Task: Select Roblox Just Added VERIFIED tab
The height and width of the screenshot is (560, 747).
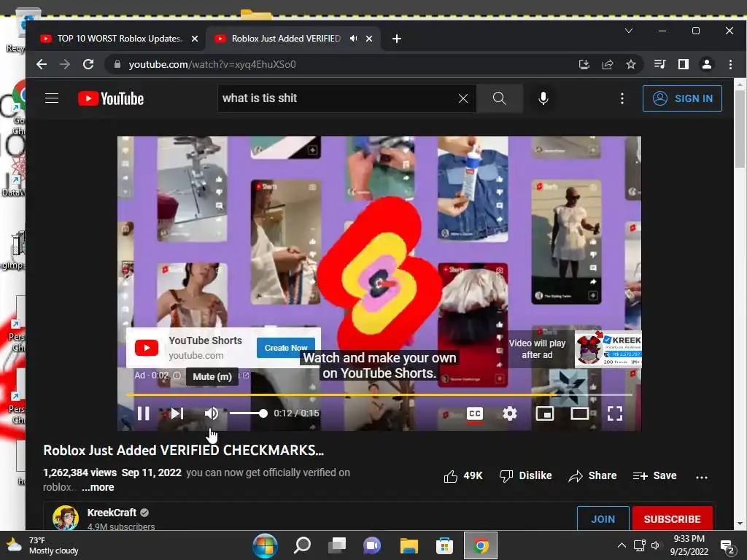Action: click(286, 39)
